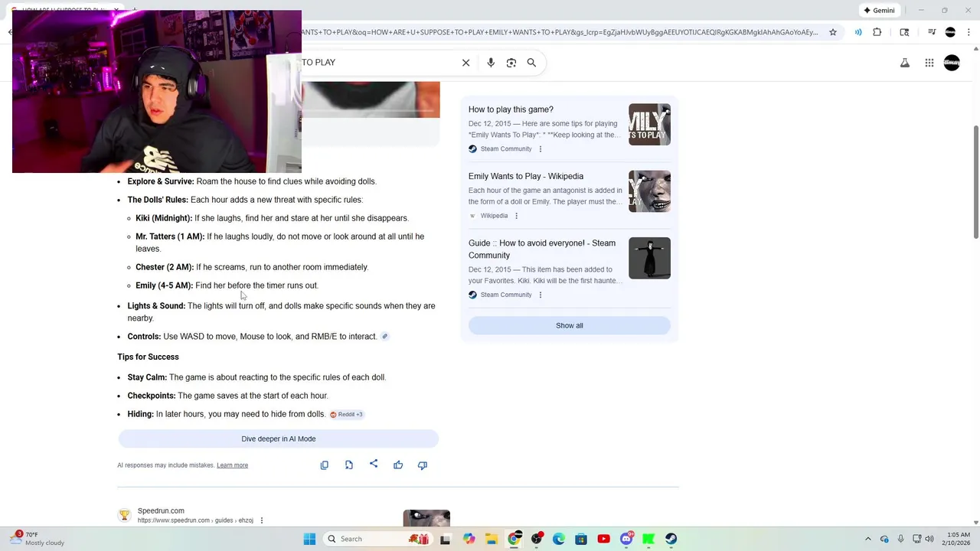Viewport: 980px width, 551px height.
Task: Open 'How to play this game?' result
Action: tap(511, 109)
